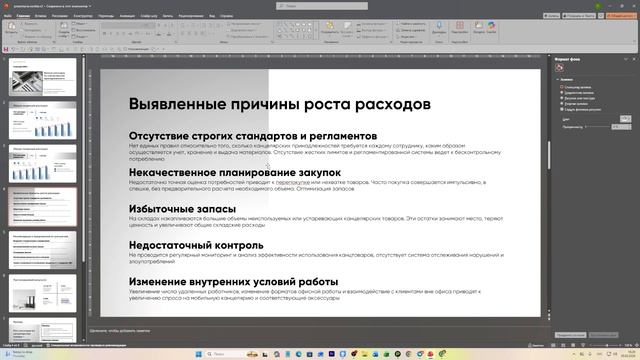The height and width of the screenshot is (360, 640).
Task: Click the New Slide (Создать слайд) icon
Action: pos(64,29)
